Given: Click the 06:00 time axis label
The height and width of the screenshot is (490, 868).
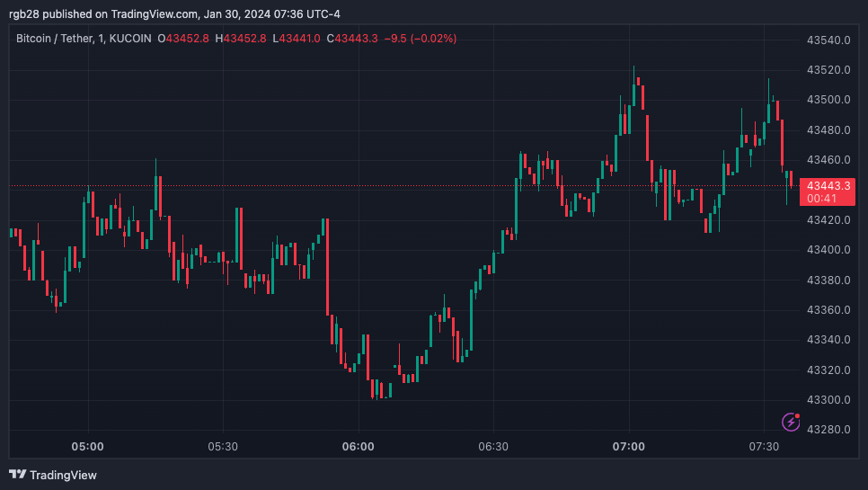Looking at the screenshot, I should click(x=359, y=447).
